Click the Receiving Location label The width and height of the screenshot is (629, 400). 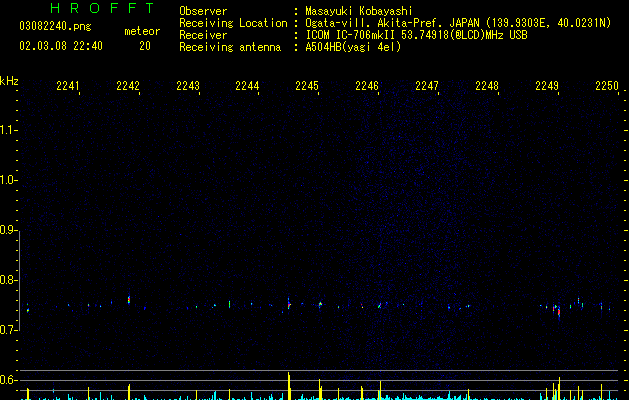[x=233, y=23]
